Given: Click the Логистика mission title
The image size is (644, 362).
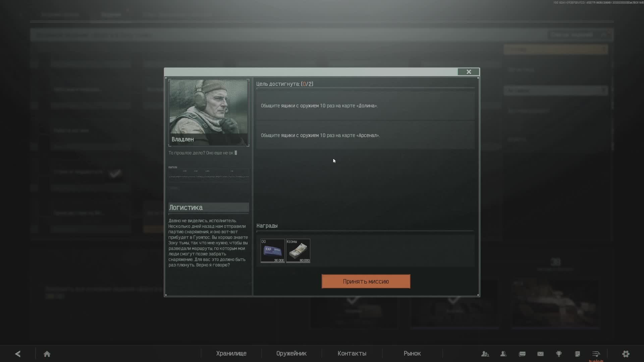Looking at the screenshot, I should pos(186,207).
